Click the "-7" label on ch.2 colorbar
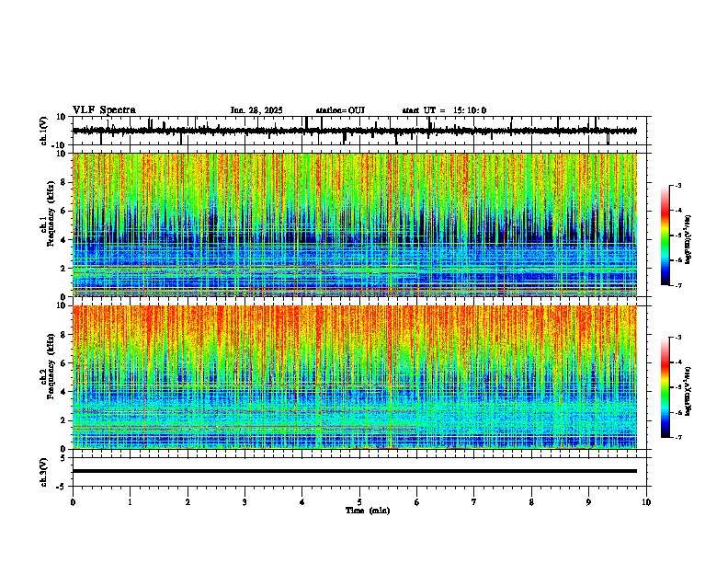The height and width of the screenshot is (563, 728). click(677, 437)
